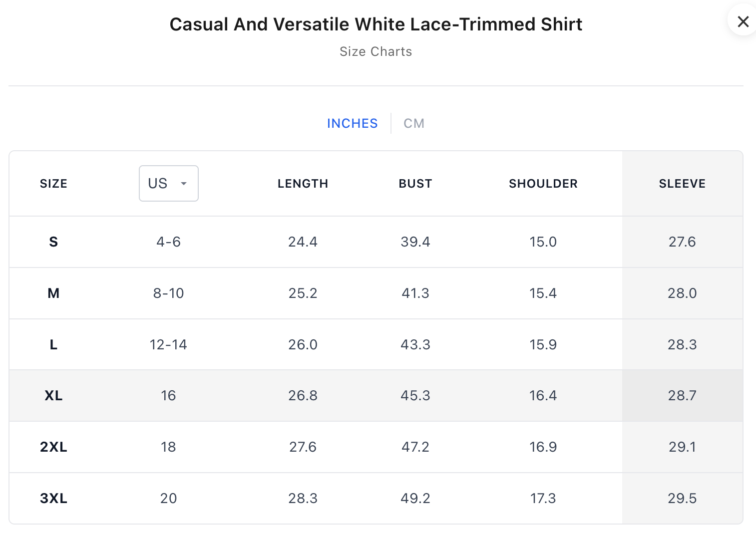Click the Size Charts subtitle text
Viewport: 756px width, 542px height.
(376, 51)
